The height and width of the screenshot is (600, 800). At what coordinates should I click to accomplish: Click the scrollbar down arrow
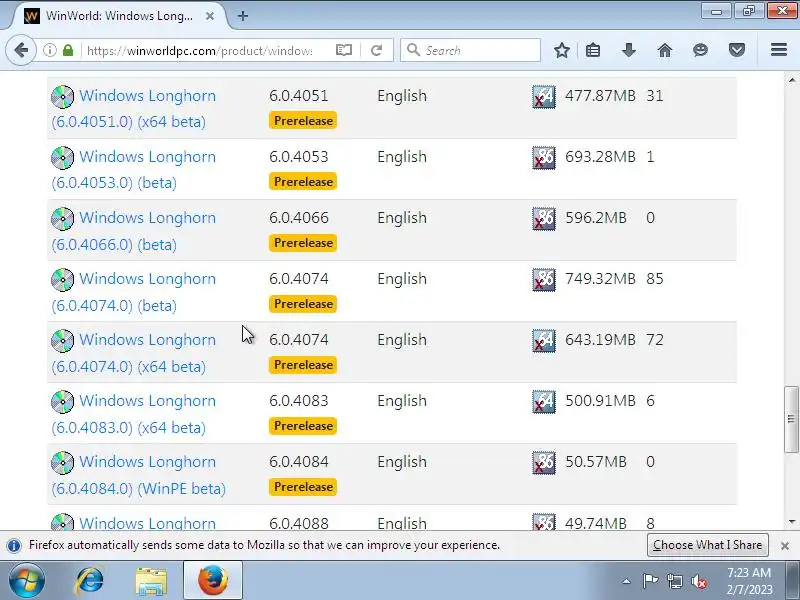click(791, 521)
